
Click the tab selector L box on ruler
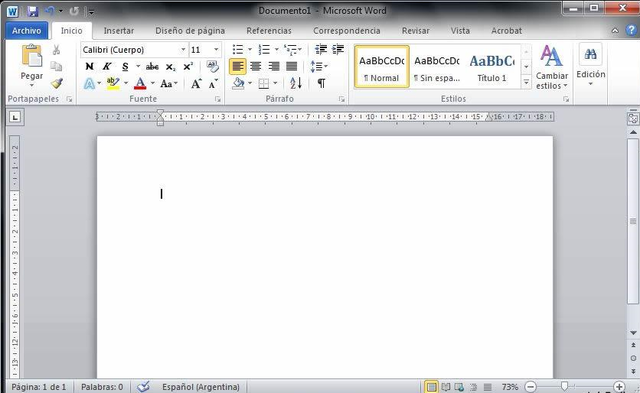[15, 118]
